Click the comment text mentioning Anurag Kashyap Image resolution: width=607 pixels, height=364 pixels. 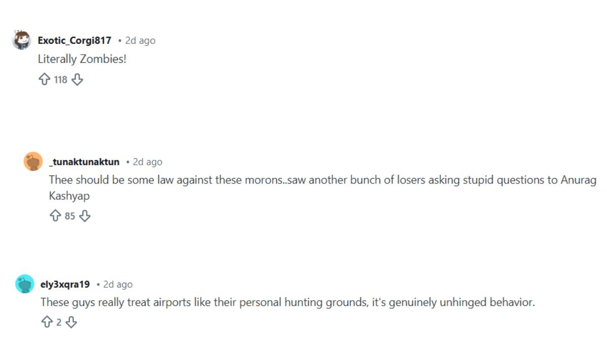(x=322, y=180)
